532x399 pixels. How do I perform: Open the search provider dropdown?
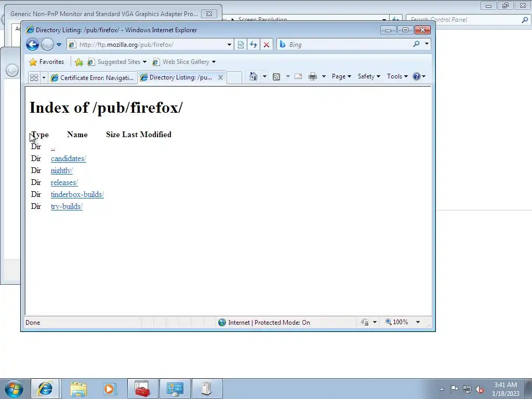(x=427, y=44)
